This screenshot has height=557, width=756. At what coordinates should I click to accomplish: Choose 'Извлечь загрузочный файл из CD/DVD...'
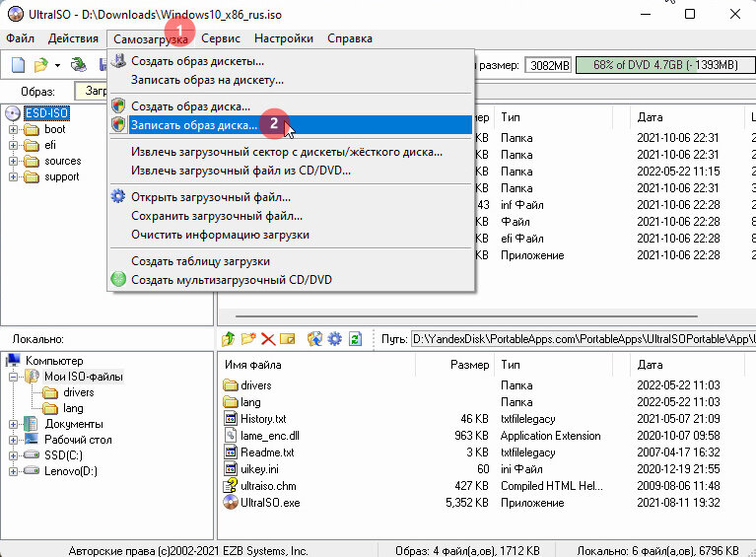[291, 171]
